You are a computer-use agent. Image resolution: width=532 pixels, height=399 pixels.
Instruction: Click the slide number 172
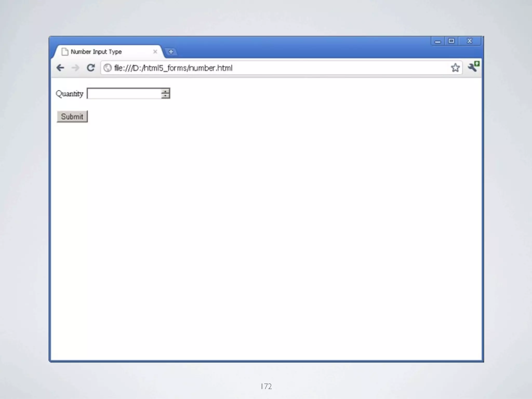(266, 386)
